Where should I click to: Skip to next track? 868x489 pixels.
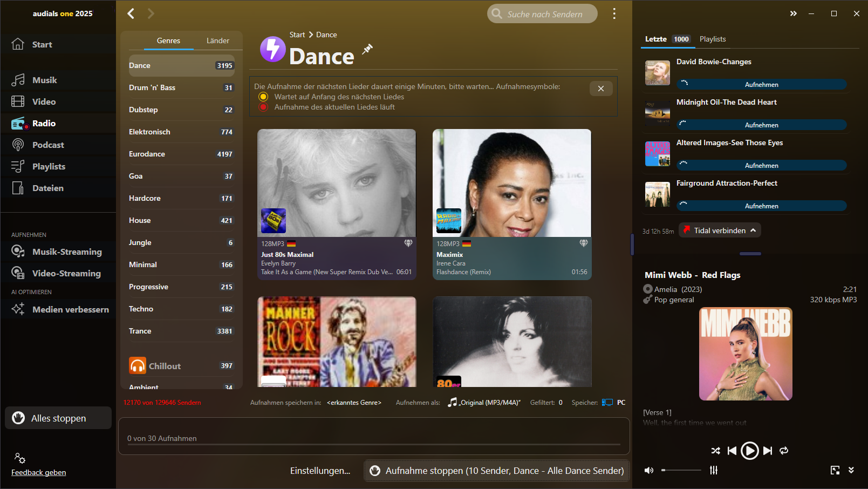pyautogui.click(x=768, y=451)
